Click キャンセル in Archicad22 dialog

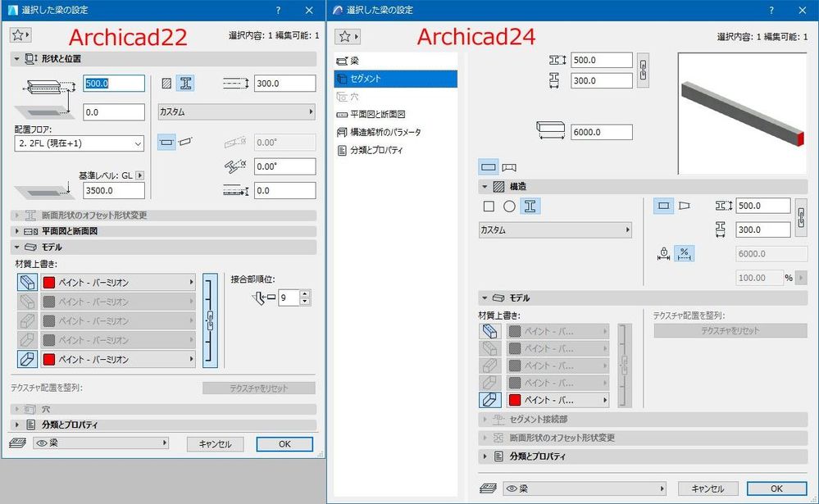[215, 444]
